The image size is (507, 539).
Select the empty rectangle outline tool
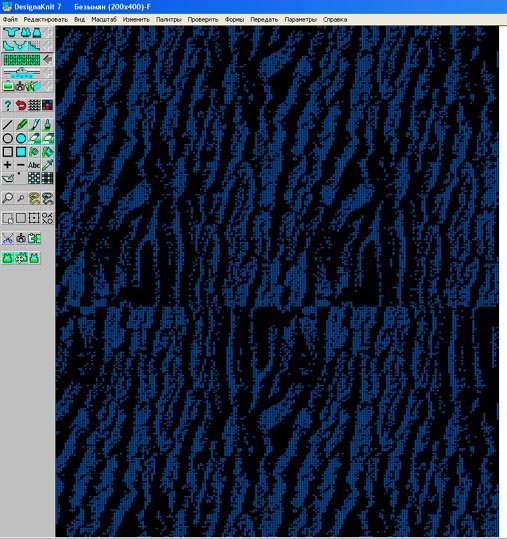tap(8, 152)
